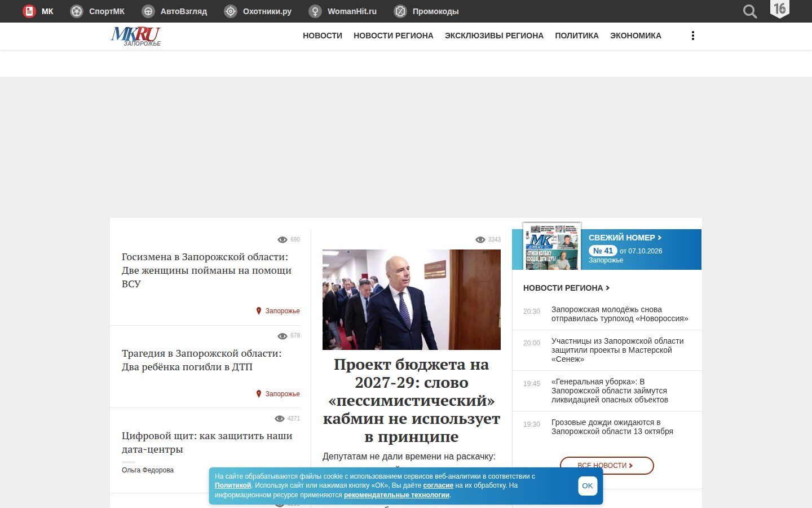Image resolution: width=812 pixels, height=508 pixels.
Task: Click the location pin under Госизмена article
Action: [x=259, y=311]
